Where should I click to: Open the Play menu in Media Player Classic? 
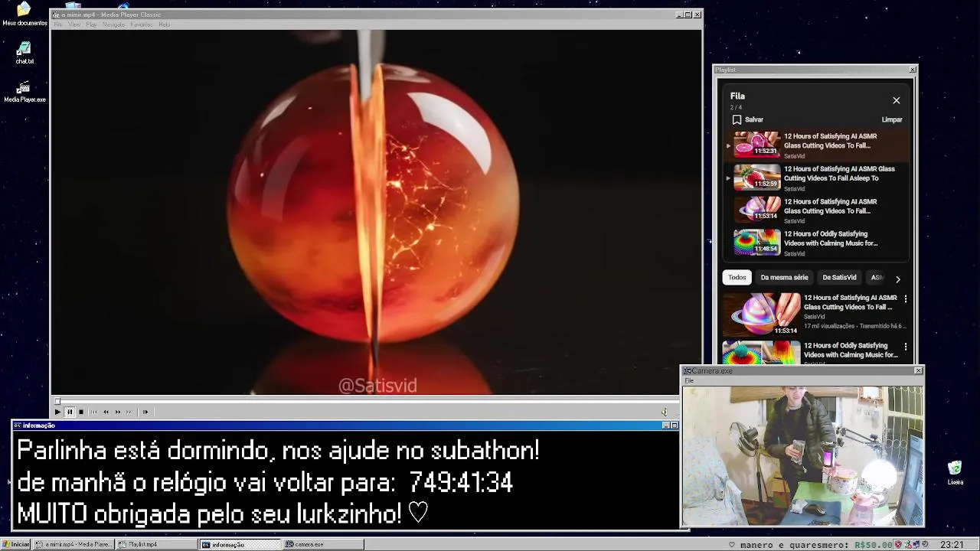(x=91, y=24)
